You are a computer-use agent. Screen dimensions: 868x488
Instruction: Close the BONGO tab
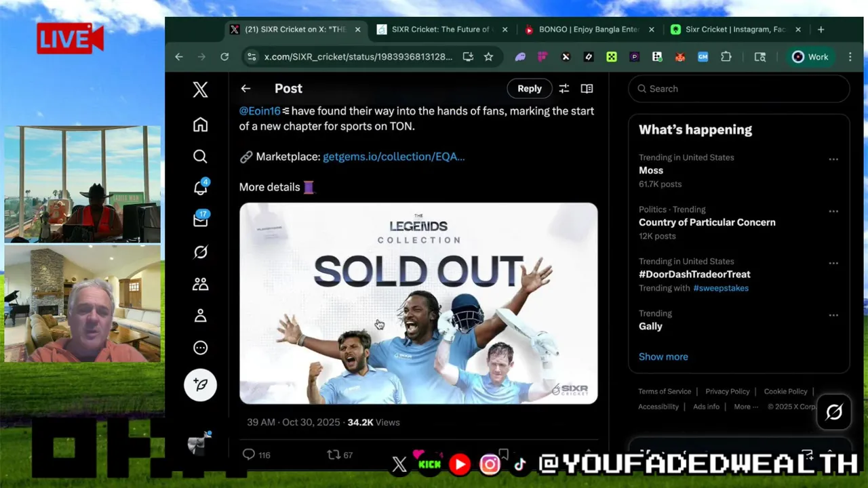[652, 30]
